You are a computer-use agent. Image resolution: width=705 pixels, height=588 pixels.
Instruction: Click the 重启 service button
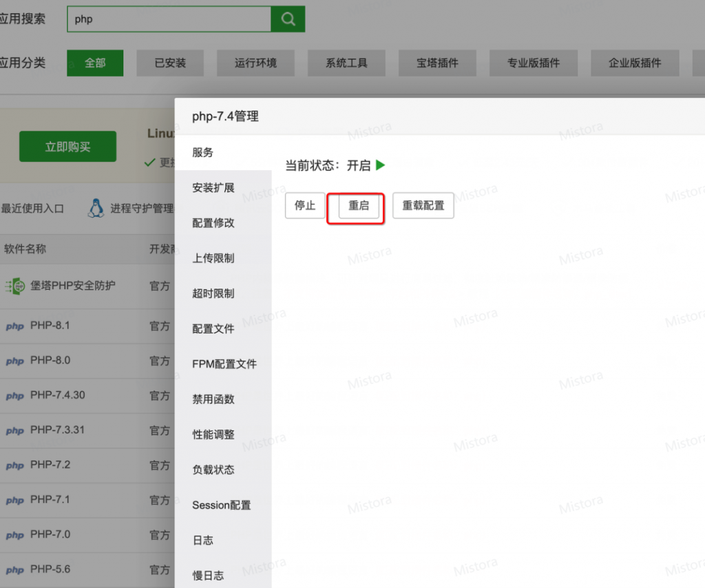coord(358,205)
